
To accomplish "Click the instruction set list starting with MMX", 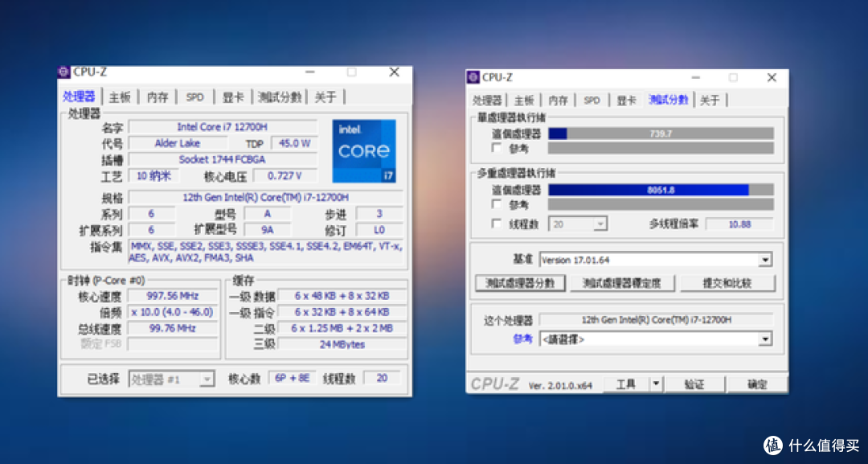I will (265, 252).
